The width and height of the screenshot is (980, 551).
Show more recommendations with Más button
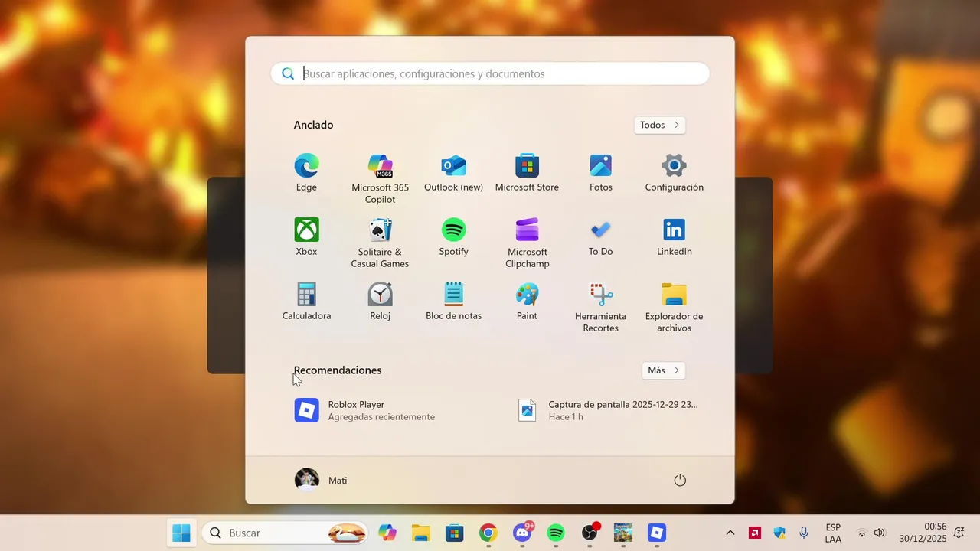click(x=663, y=370)
